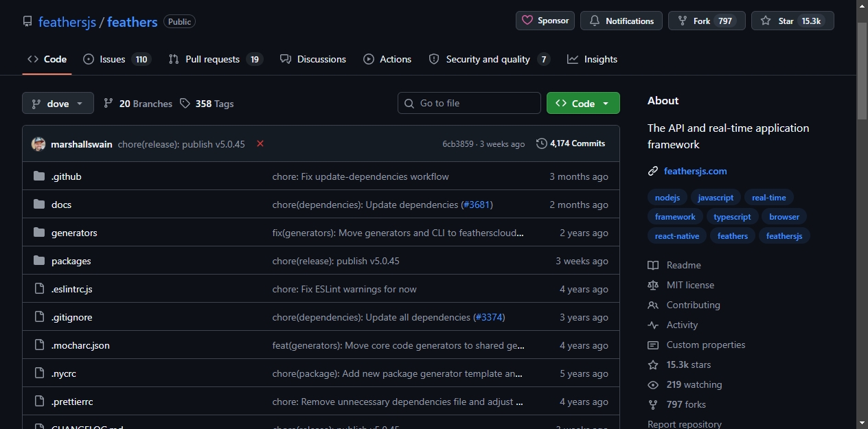Viewport: 868px width, 429px height.
Task: Go to the Insights tab
Action: pos(593,59)
